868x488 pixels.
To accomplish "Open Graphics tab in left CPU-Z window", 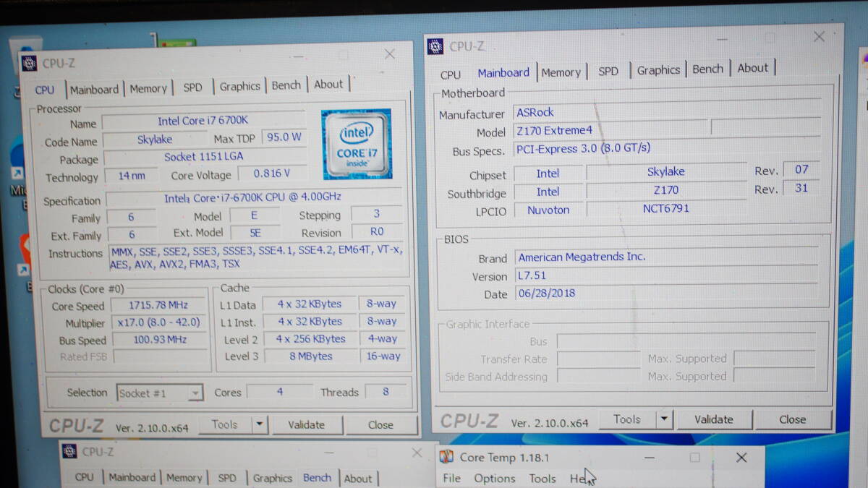I will (239, 86).
